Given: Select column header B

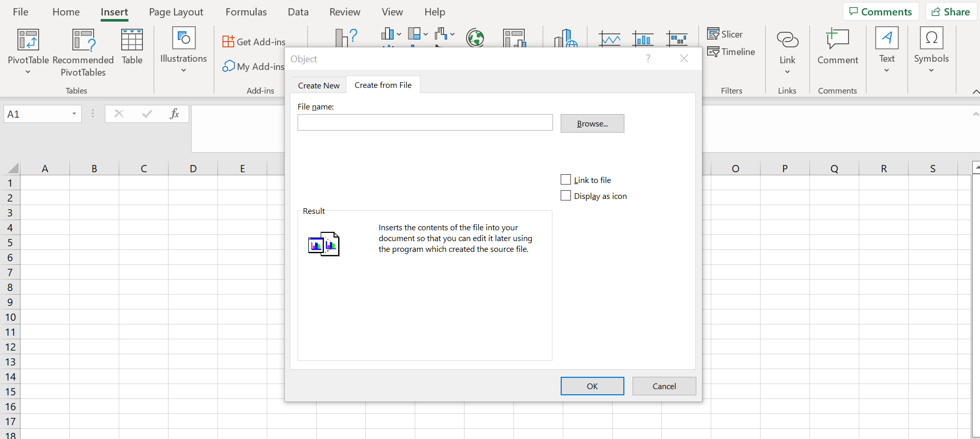Looking at the screenshot, I should tap(95, 168).
